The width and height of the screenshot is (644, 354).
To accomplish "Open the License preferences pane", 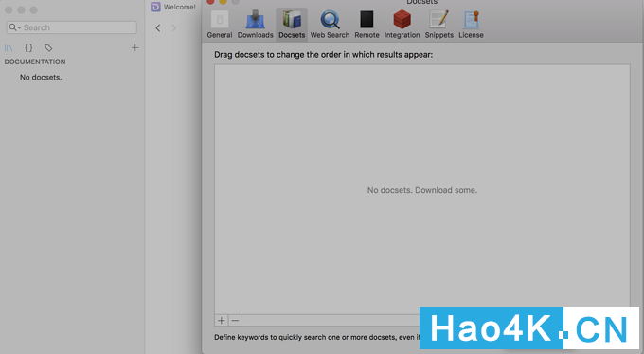I will coord(471,25).
